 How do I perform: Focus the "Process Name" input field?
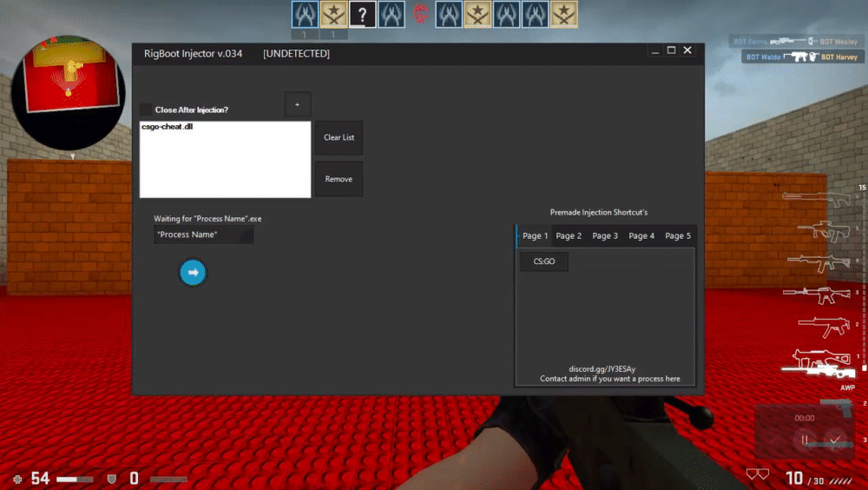[204, 235]
